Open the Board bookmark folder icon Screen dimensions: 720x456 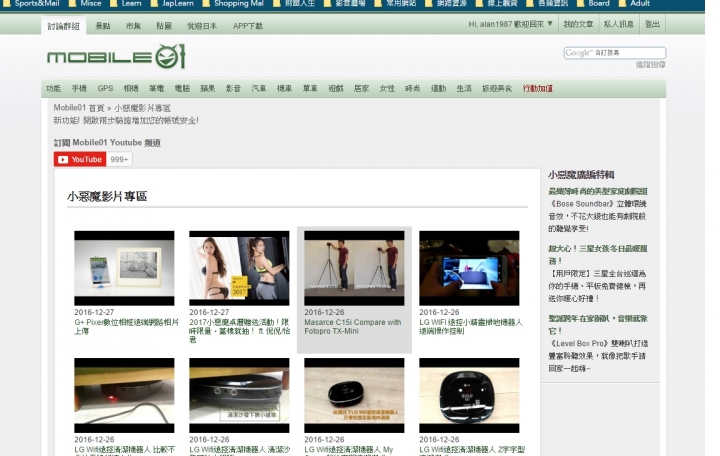[x=580, y=4]
